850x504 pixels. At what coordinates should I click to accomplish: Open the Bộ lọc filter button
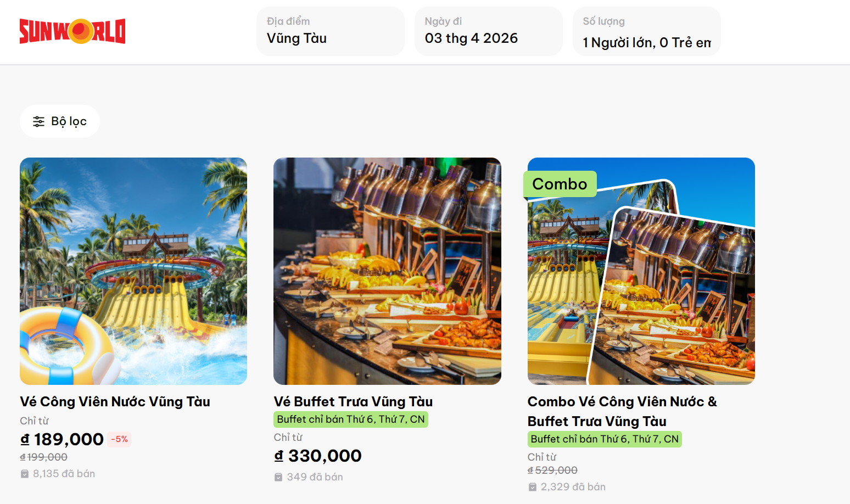(x=60, y=121)
